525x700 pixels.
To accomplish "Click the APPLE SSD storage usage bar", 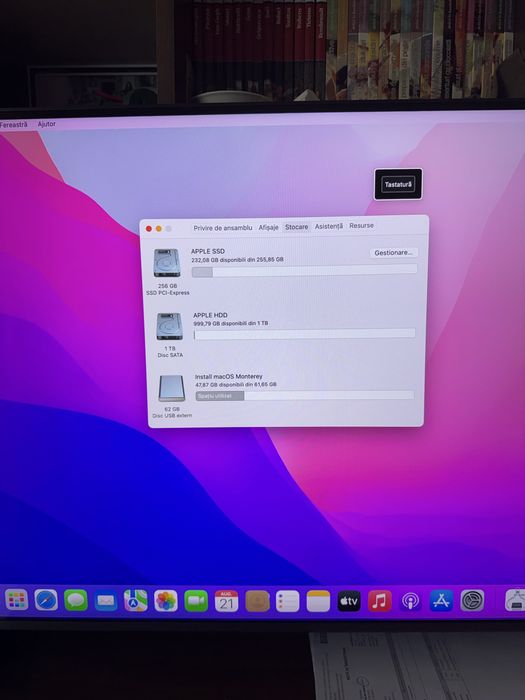I will [x=304, y=271].
